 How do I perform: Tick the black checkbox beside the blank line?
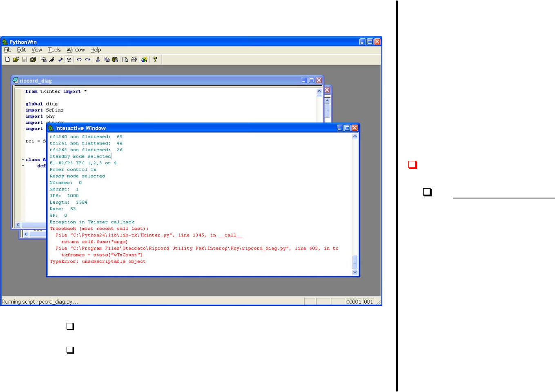tap(427, 192)
